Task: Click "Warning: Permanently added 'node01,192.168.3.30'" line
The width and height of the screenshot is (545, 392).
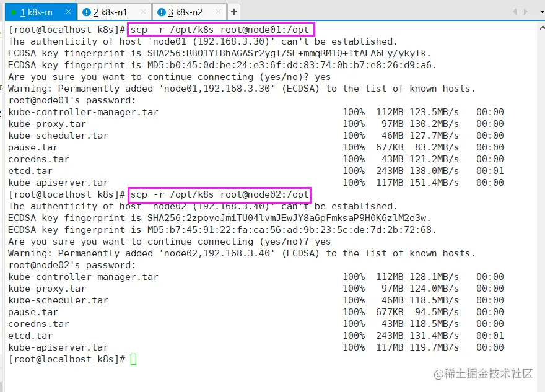Action: [x=242, y=89]
